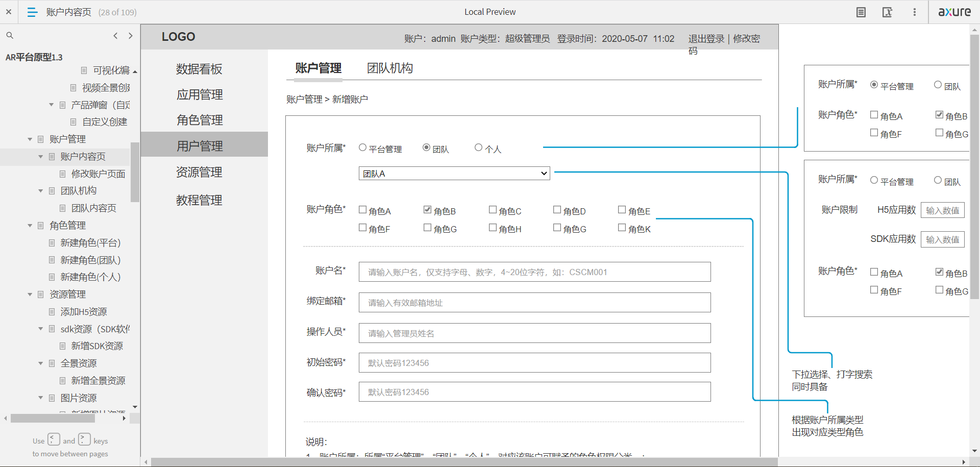980x467 pixels.
Task: Collapse the 全景资源 tree node
Action: point(40,363)
